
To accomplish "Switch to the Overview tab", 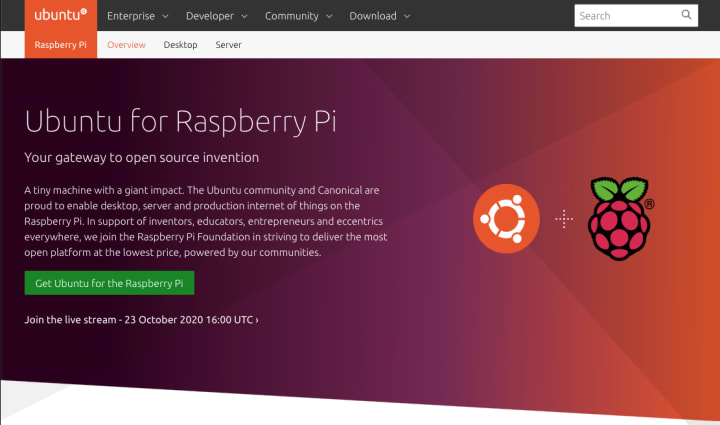I will [x=126, y=45].
